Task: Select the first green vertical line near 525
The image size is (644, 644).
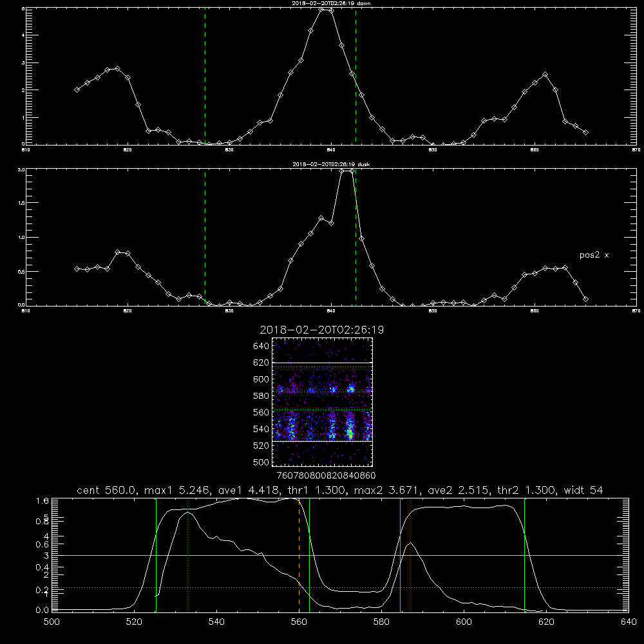Action: 156,555
